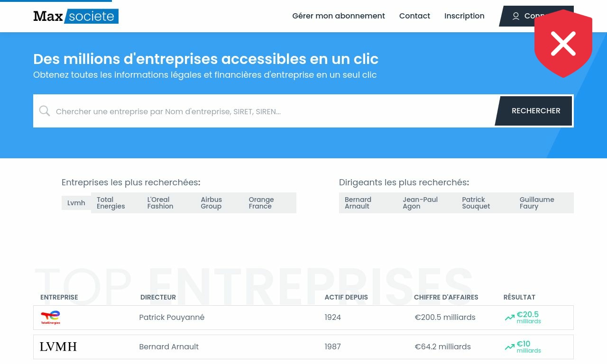Select the Guillaume Faury director tag

click(544, 203)
